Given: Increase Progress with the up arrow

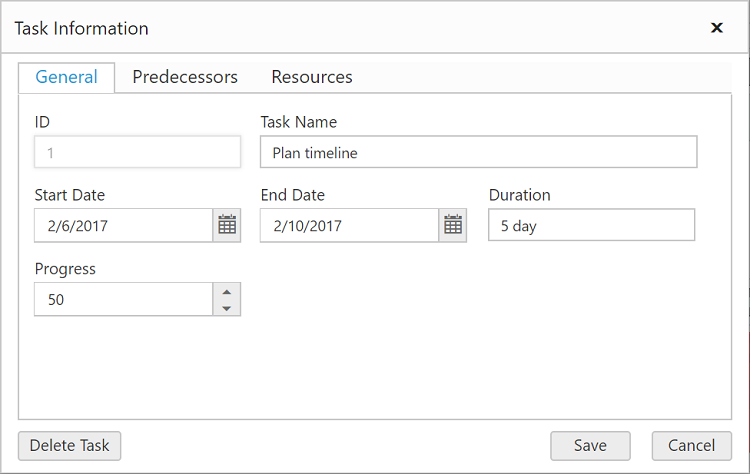Looking at the screenshot, I should [x=227, y=292].
